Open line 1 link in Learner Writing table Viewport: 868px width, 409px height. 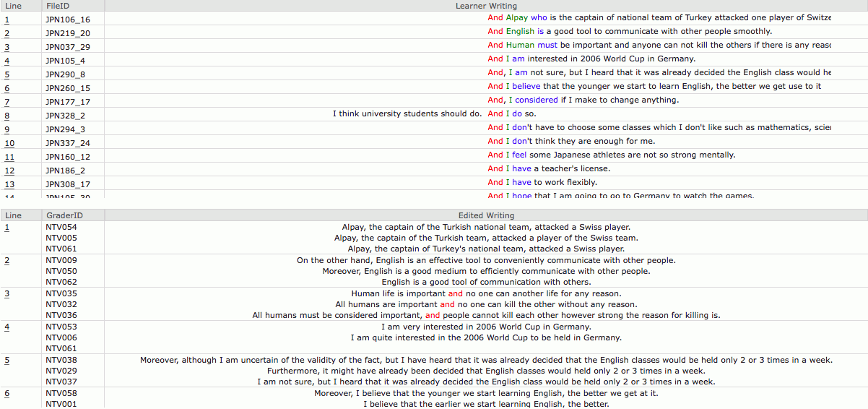point(7,19)
